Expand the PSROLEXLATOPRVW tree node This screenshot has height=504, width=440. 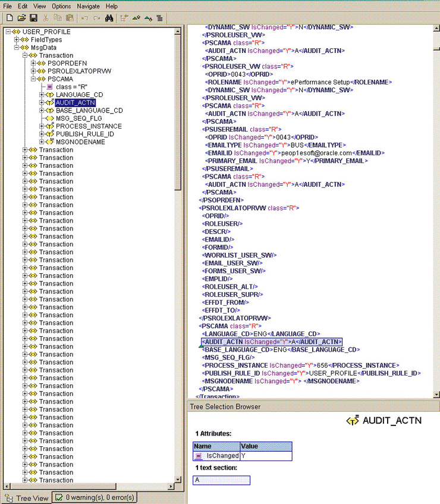point(33,71)
